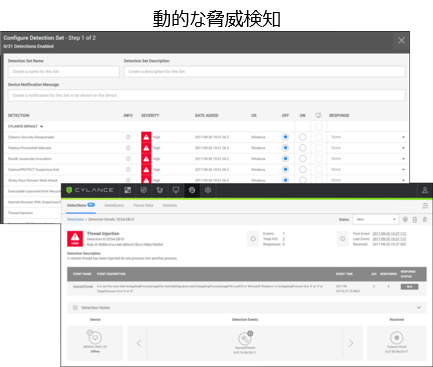Click the info icon for Rundll Javascript Invocation
This screenshot has height=367, width=433.
point(128,159)
